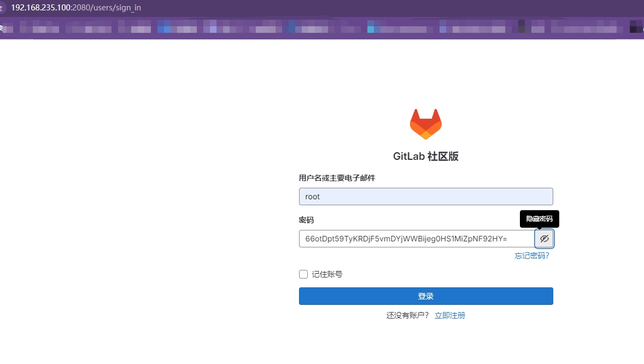
Task: Focus the username field containing root
Action: tap(425, 197)
